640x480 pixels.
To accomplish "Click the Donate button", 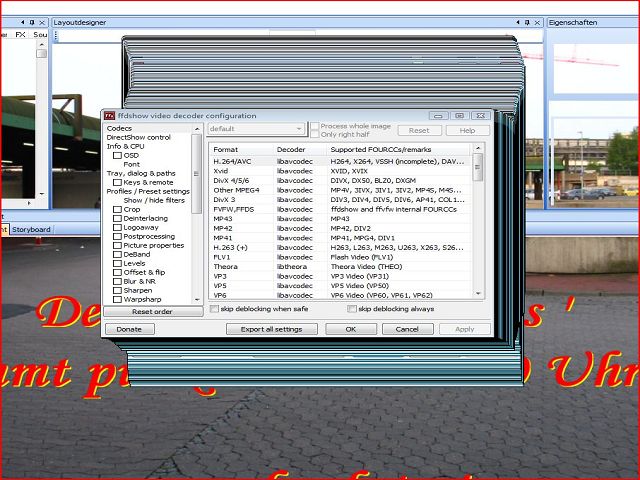I will coord(129,328).
